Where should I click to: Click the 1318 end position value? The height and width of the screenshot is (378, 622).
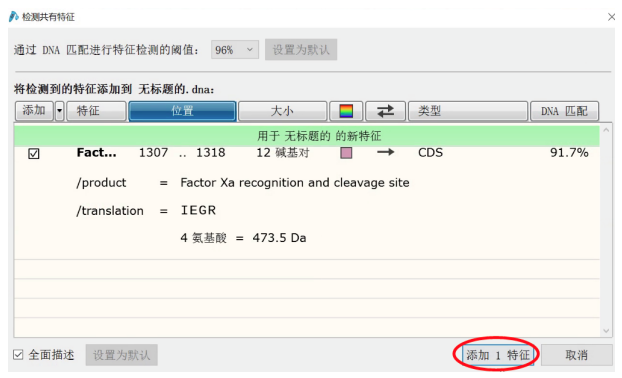point(211,153)
